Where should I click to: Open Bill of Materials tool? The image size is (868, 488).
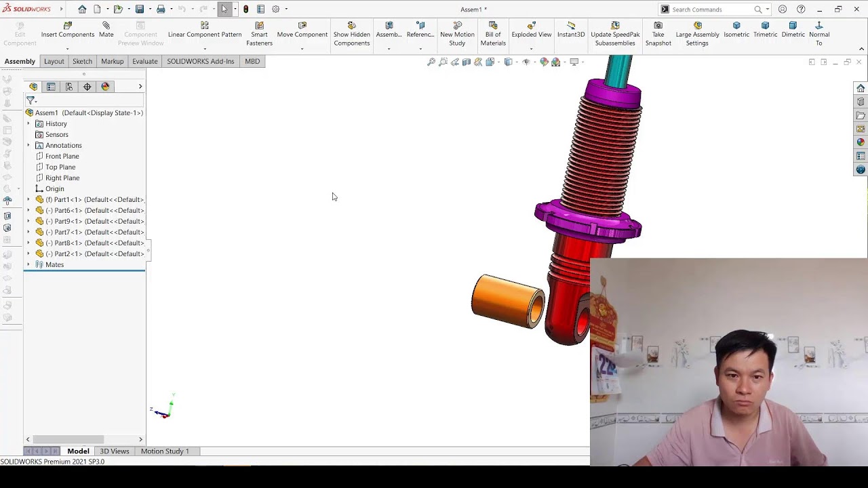point(493,34)
